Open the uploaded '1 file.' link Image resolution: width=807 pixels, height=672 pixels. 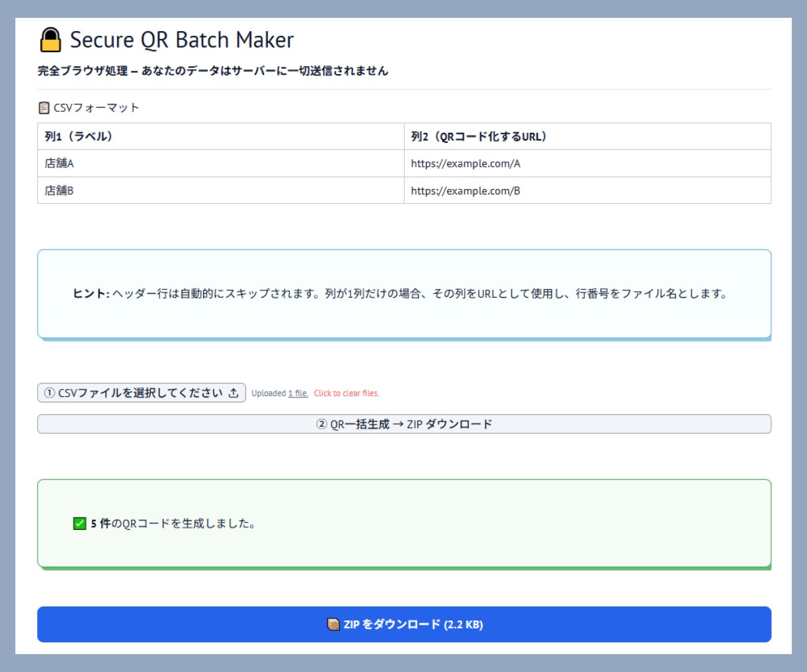298,393
